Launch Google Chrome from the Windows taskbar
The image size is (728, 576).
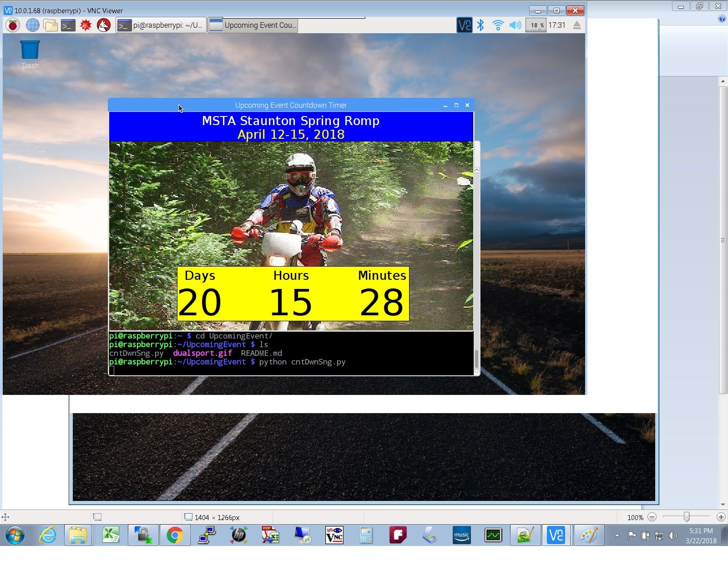[x=175, y=536]
